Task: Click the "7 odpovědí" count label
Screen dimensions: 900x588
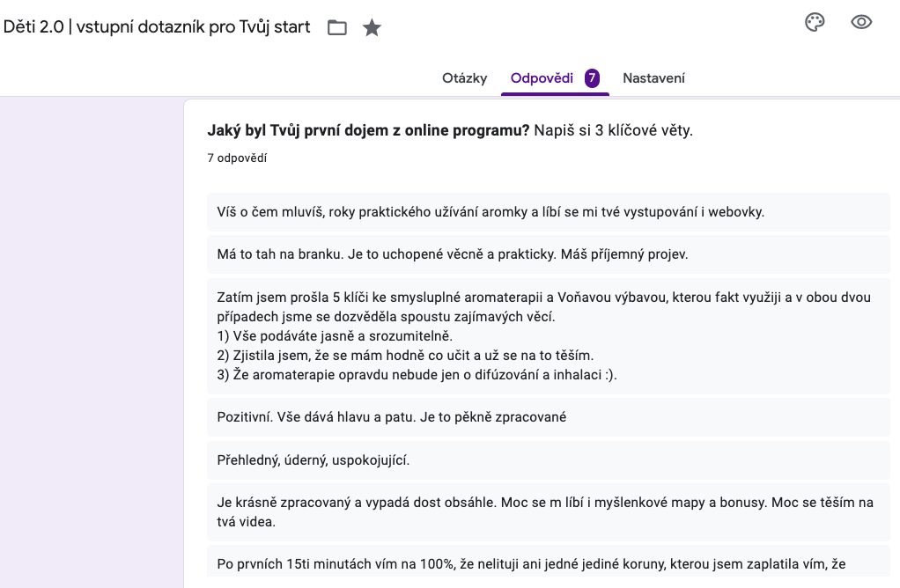Action: 237,158
